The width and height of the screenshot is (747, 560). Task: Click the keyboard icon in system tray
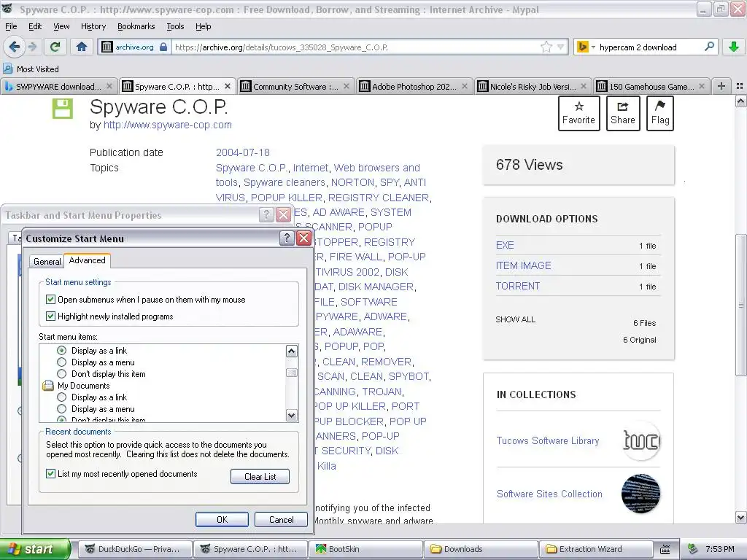tap(665, 549)
